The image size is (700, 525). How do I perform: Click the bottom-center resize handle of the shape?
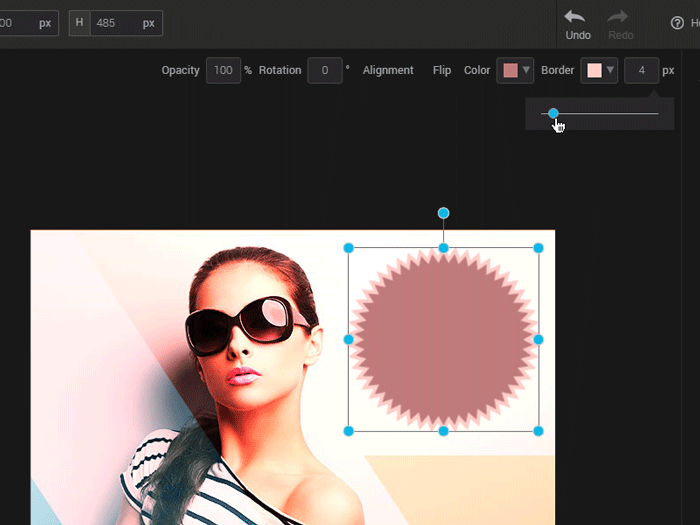pyautogui.click(x=444, y=431)
